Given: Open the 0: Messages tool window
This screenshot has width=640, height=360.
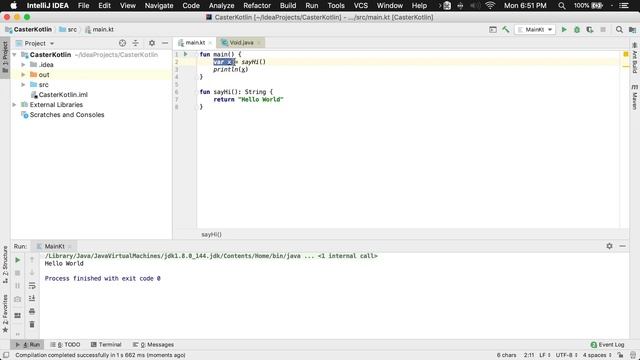Looking at the screenshot, I should coord(153,344).
